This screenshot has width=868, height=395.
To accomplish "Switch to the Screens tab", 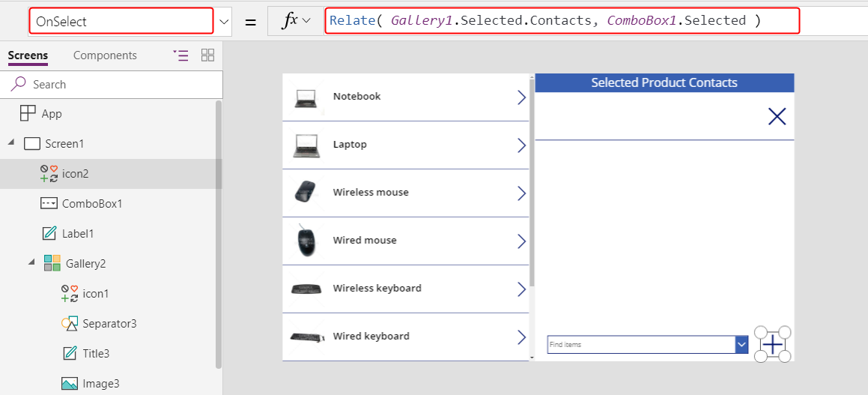I will pos(28,55).
